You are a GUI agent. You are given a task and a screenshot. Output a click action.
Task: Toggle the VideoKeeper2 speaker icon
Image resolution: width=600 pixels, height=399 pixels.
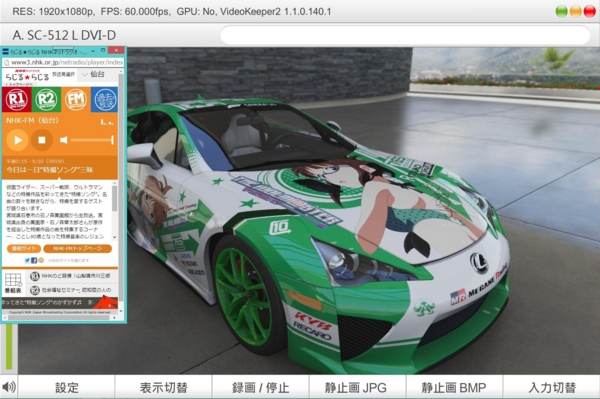tap(8, 387)
